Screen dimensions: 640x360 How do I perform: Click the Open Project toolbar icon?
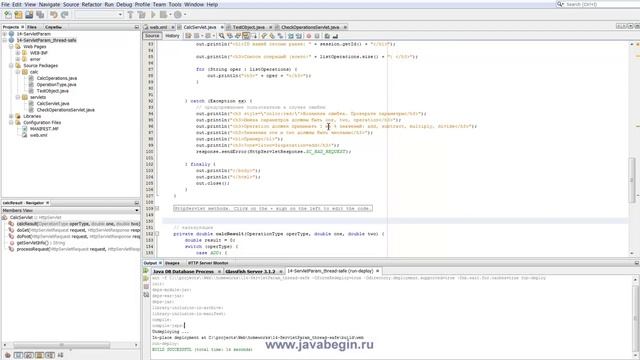click(x=29, y=15)
